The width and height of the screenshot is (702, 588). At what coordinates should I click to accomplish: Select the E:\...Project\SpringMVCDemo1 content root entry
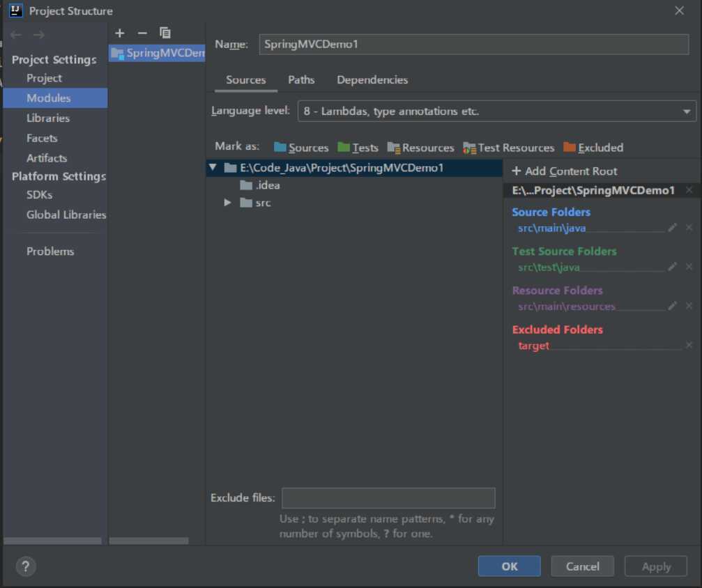pyautogui.click(x=593, y=190)
